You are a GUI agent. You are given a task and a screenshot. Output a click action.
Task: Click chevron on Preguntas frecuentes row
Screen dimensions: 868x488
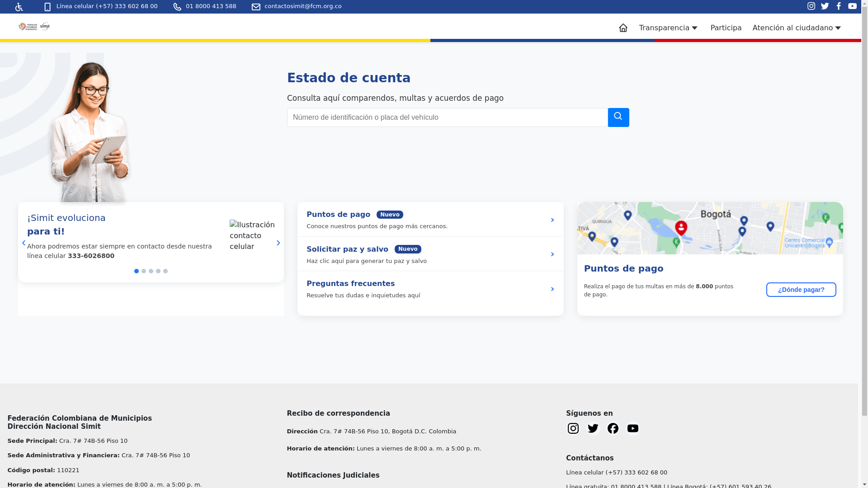[552, 289]
